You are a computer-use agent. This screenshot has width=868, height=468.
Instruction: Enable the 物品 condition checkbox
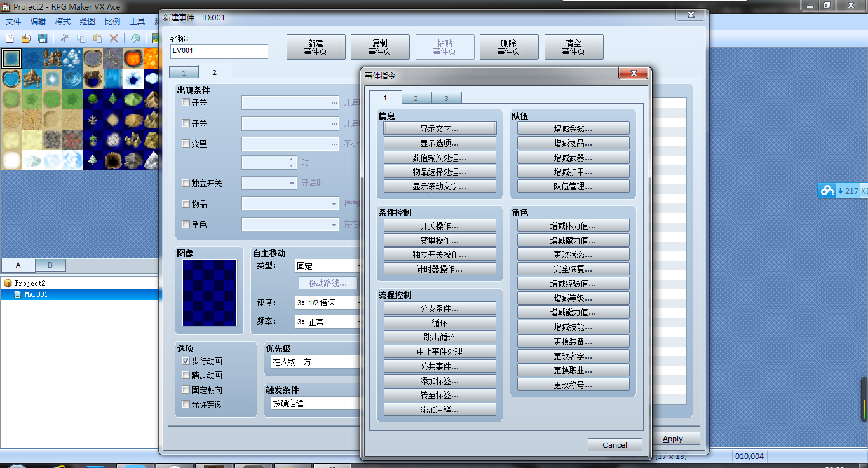186,204
